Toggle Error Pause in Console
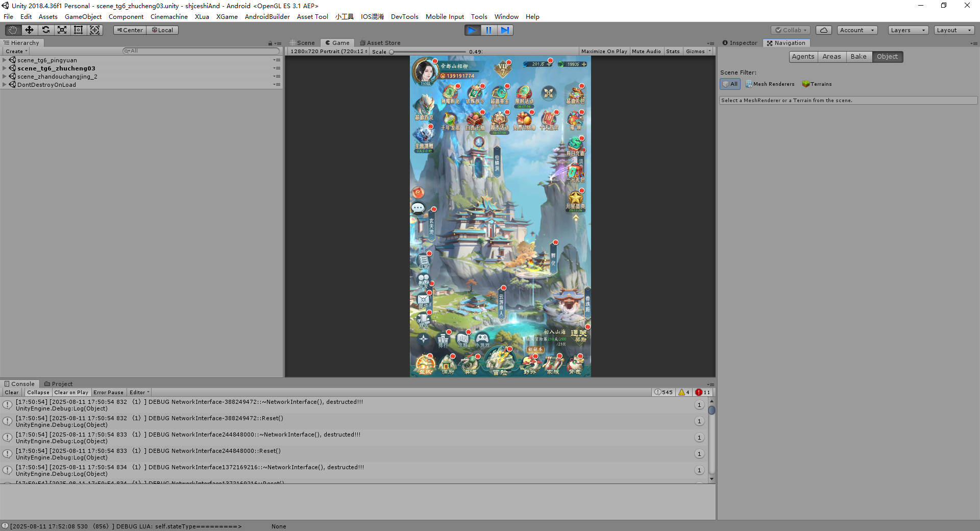Viewport: 980px width, 531px height. 108,392
